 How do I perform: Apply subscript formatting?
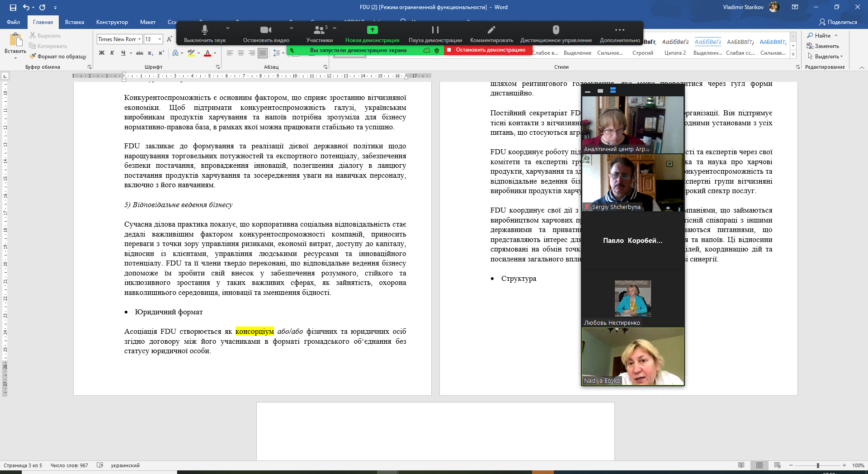click(151, 53)
